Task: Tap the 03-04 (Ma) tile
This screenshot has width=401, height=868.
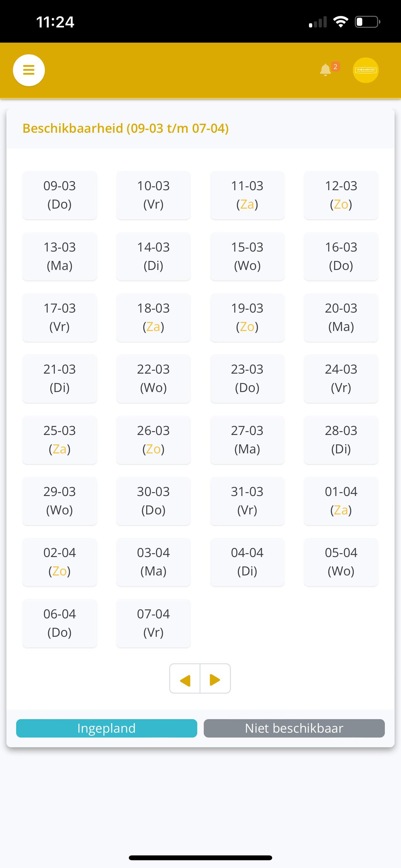Action: click(153, 562)
